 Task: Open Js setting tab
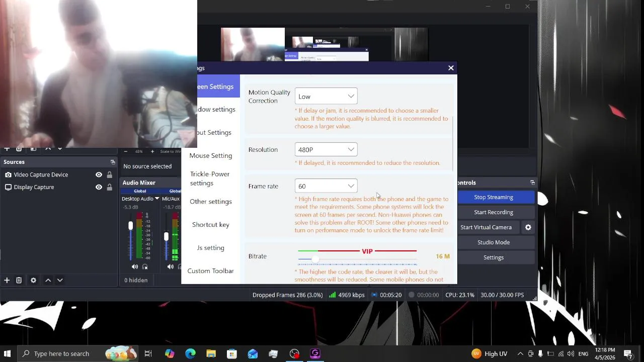click(x=211, y=247)
